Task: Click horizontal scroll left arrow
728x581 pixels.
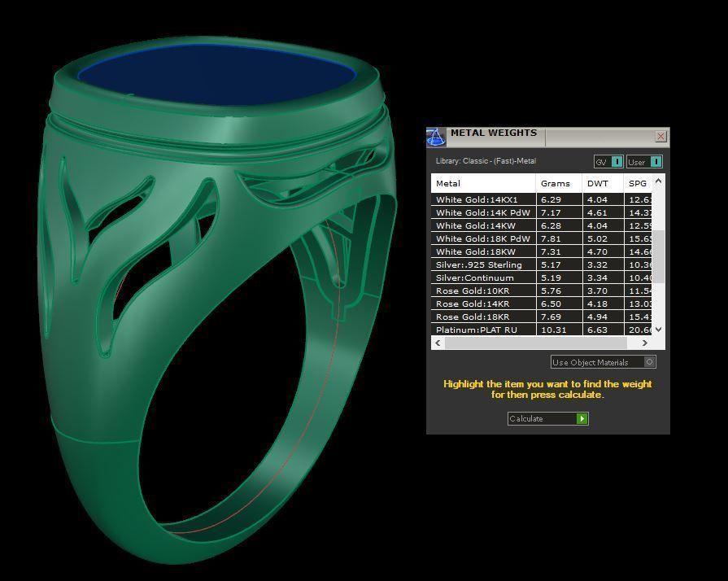Action: pyautogui.click(x=438, y=343)
